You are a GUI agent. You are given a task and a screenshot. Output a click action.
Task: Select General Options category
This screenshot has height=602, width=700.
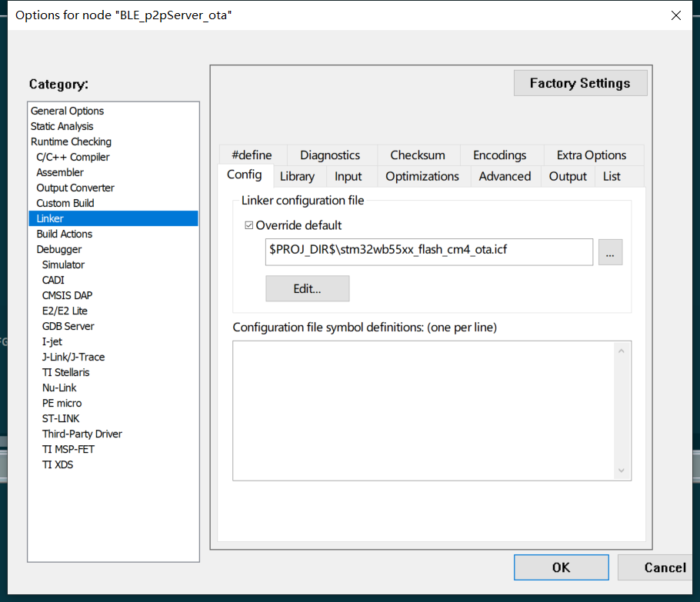pyautogui.click(x=113, y=111)
